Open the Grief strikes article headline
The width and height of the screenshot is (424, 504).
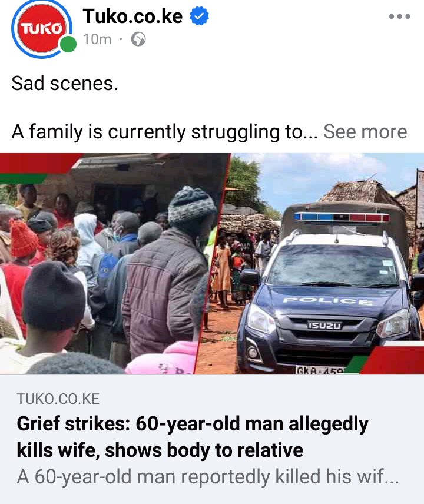193,436
